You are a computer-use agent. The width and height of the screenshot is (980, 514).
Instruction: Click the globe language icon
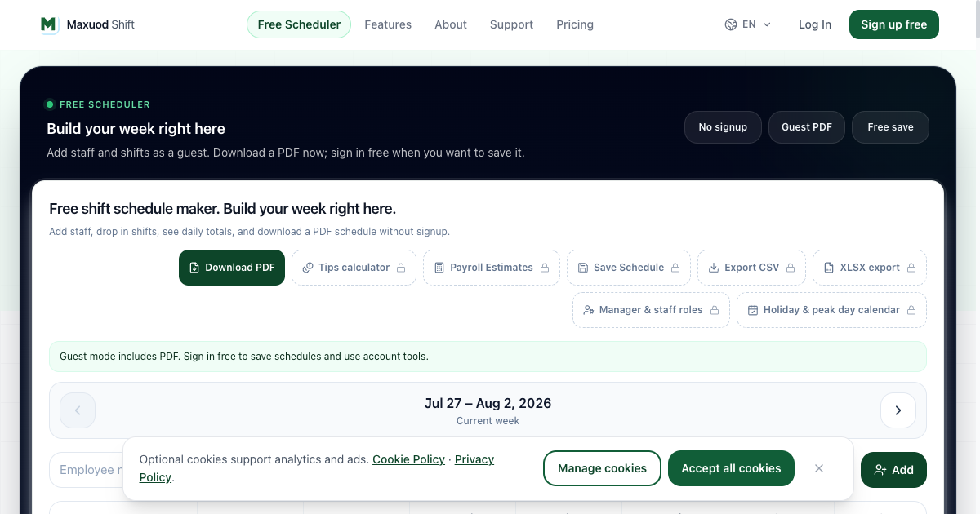click(731, 24)
